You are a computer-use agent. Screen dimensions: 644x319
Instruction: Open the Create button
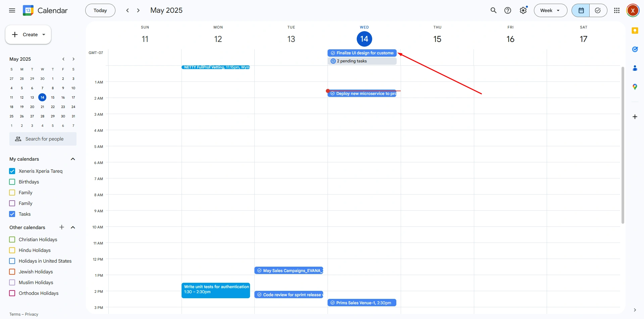click(x=28, y=35)
